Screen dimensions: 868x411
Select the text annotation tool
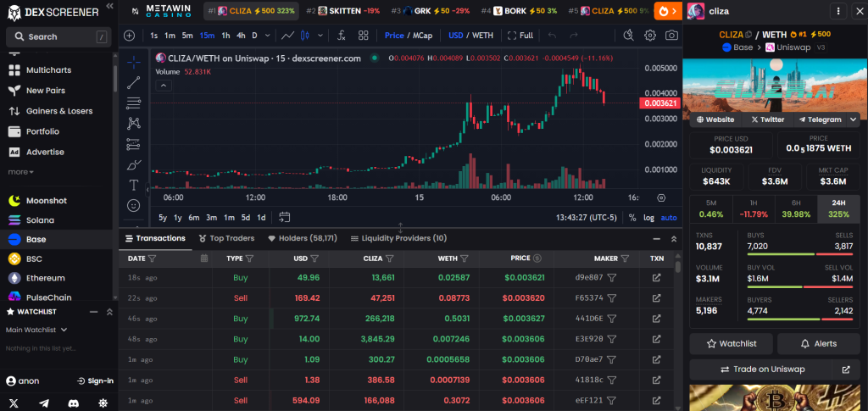[133, 185]
